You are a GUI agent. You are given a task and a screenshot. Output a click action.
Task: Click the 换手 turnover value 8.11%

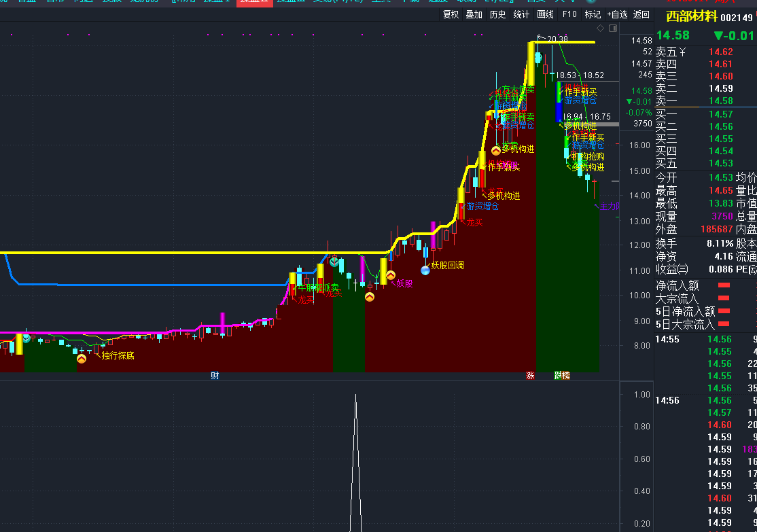point(720,243)
